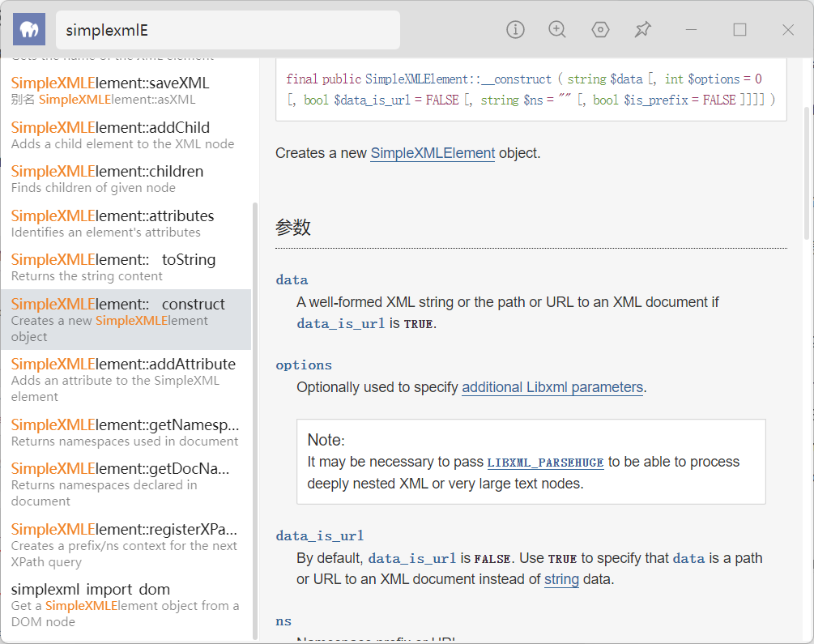This screenshot has height=644, width=814.
Task: Click the 参数 section heading
Action: tap(293, 228)
